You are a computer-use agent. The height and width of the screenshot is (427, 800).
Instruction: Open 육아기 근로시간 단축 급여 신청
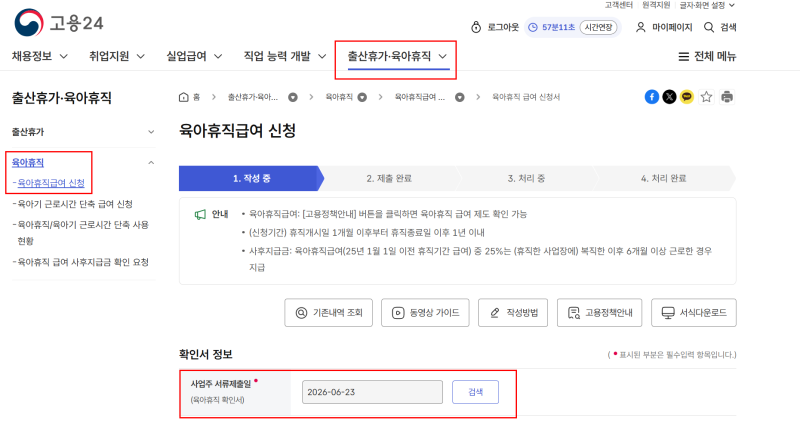tap(75, 204)
